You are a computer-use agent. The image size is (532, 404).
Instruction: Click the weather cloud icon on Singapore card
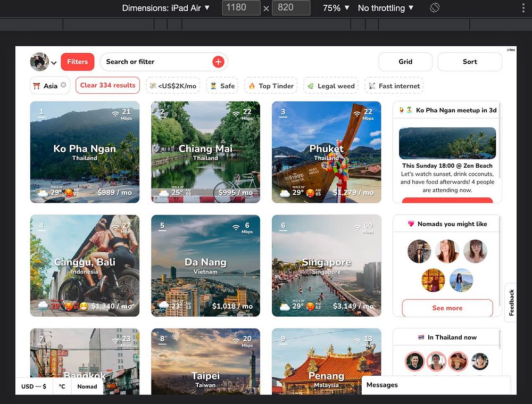(285, 307)
